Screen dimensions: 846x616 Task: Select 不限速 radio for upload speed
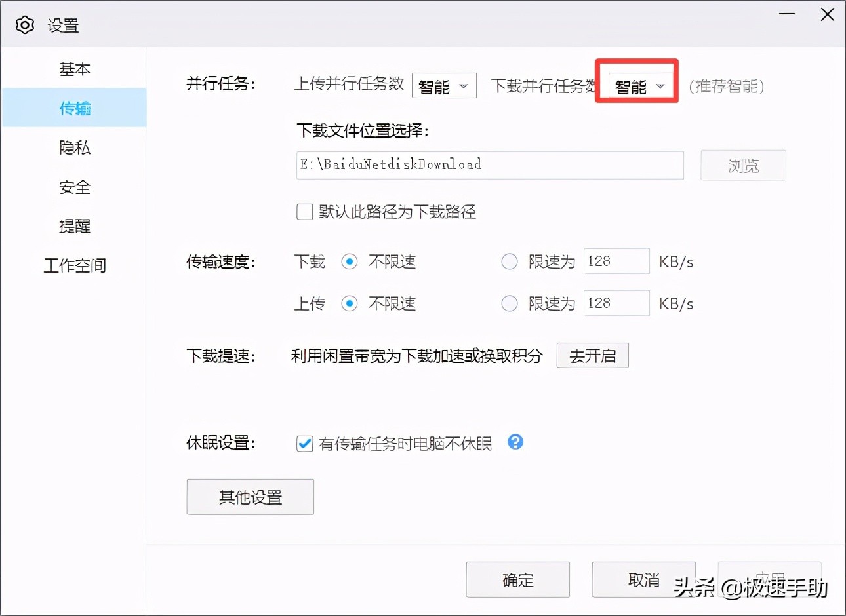pos(350,303)
